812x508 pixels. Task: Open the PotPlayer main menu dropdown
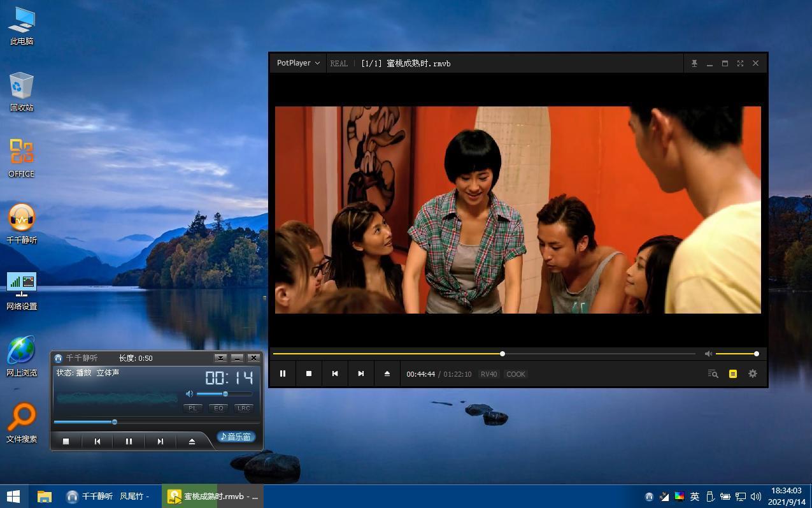(298, 63)
